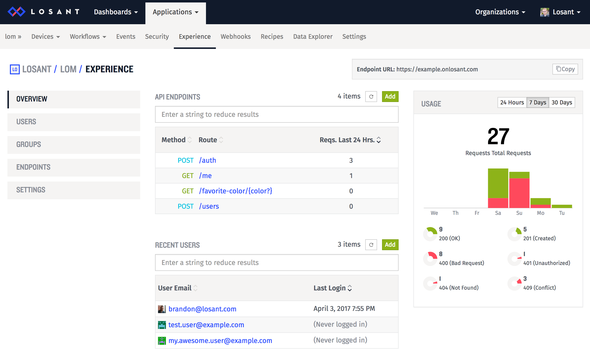Viewport: 590px width, 364px height.
Task: Click the refresh icon for Recent Users
Action: click(371, 245)
